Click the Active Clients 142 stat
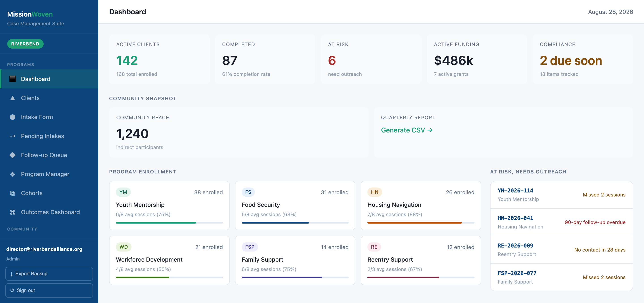644x303 pixels. click(127, 61)
